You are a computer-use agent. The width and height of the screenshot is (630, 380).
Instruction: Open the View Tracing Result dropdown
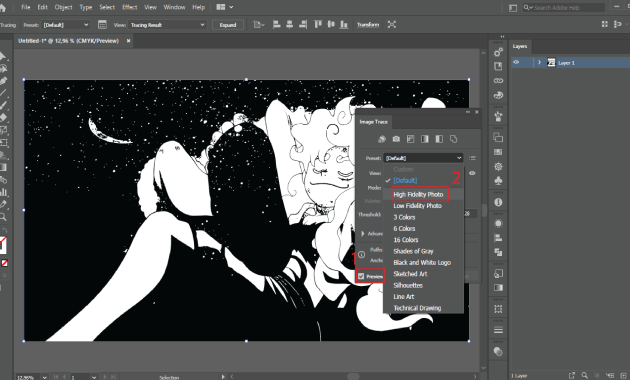tap(168, 25)
